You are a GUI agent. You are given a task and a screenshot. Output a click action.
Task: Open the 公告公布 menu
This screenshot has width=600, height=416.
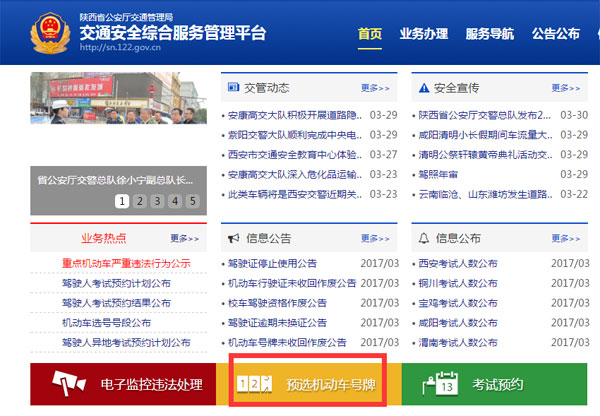(x=556, y=34)
